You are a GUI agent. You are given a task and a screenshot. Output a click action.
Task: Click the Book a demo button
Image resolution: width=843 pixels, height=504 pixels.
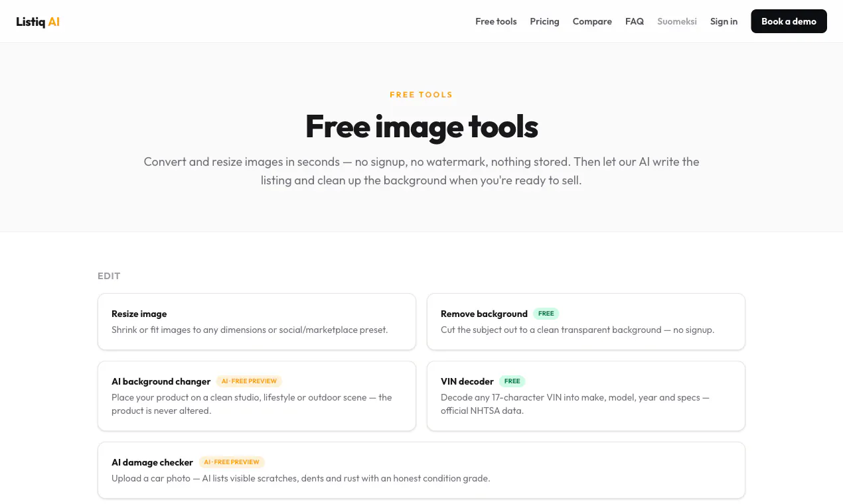tap(789, 21)
